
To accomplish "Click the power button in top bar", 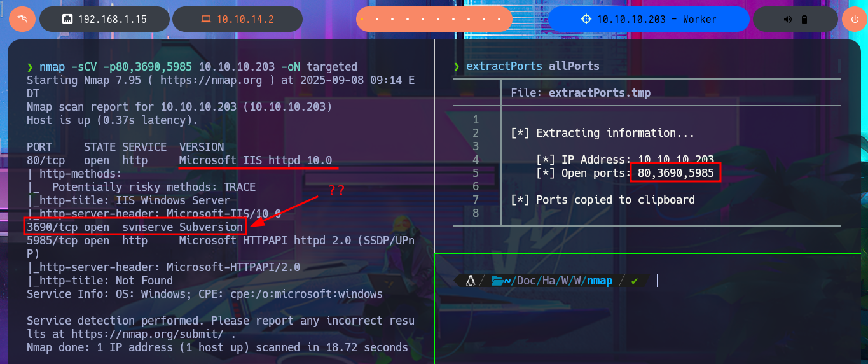I will click(x=854, y=19).
